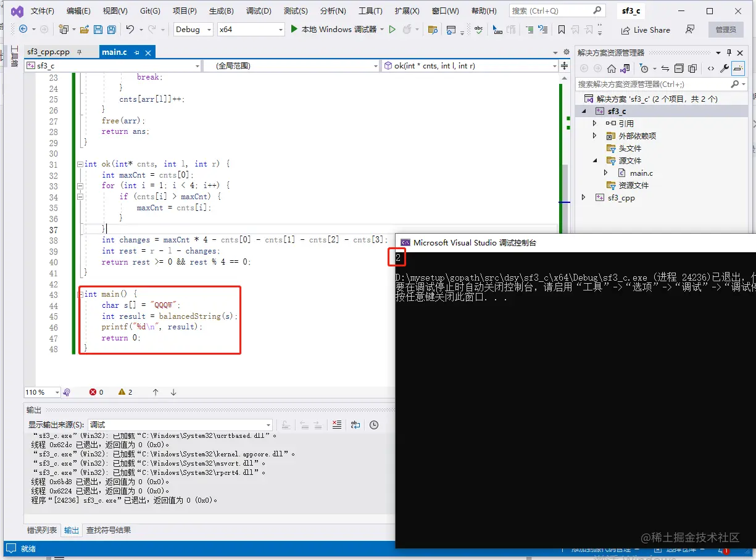756x560 pixels.
Task: Select the 头文件 folder
Action: click(629, 148)
